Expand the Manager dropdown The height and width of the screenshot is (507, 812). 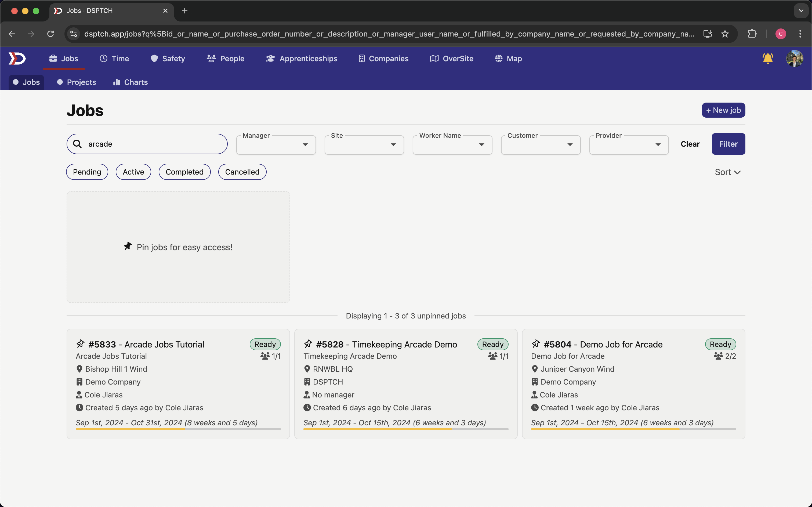(276, 144)
